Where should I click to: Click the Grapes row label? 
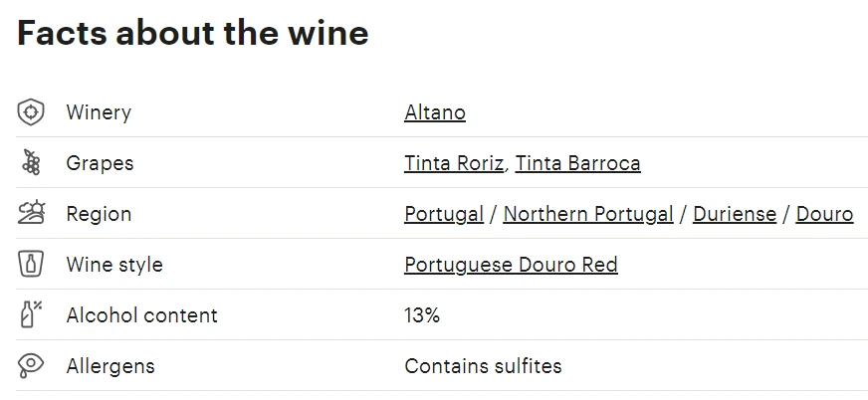click(100, 163)
